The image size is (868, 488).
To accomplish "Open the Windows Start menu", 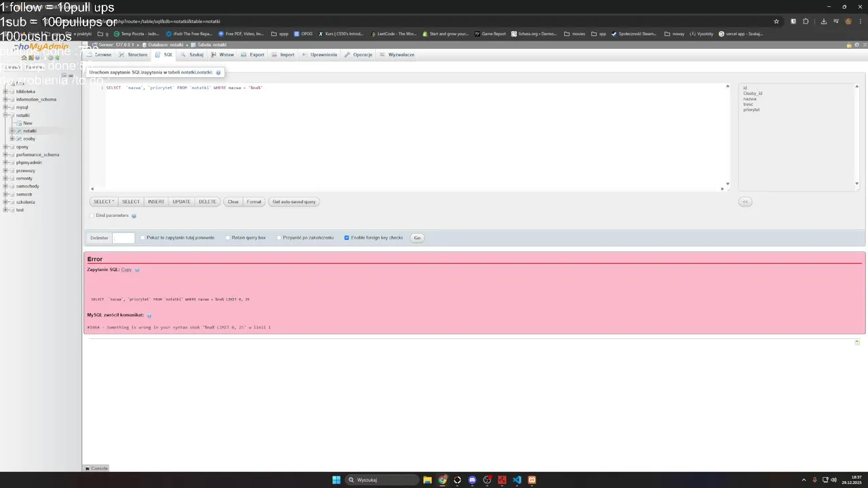I will coord(336,480).
